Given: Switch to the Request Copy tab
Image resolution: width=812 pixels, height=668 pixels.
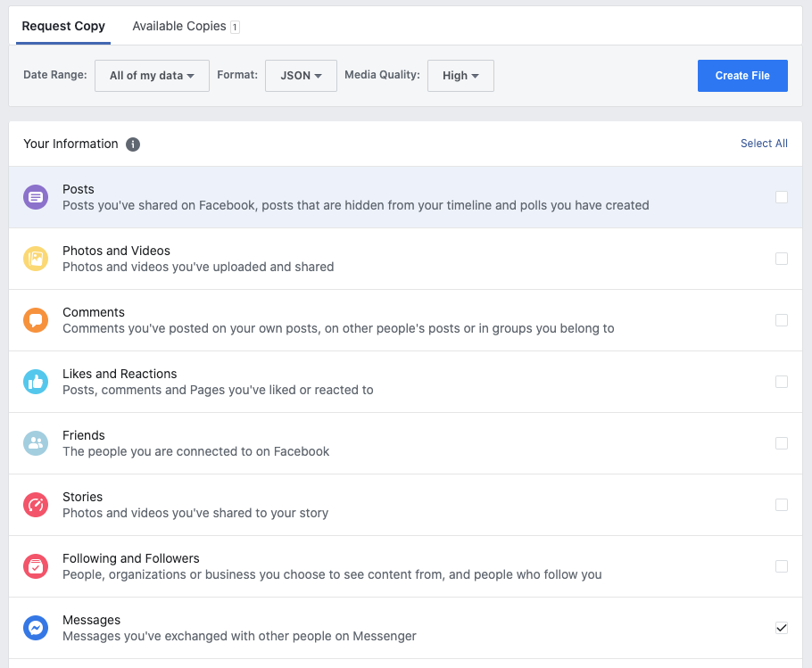Looking at the screenshot, I should [x=63, y=27].
